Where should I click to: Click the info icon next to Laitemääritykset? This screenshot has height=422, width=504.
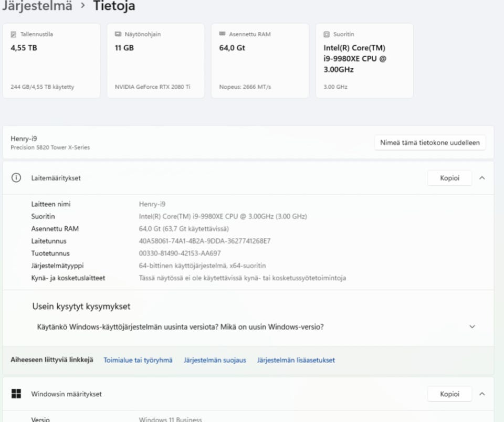[x=16, y=178]
